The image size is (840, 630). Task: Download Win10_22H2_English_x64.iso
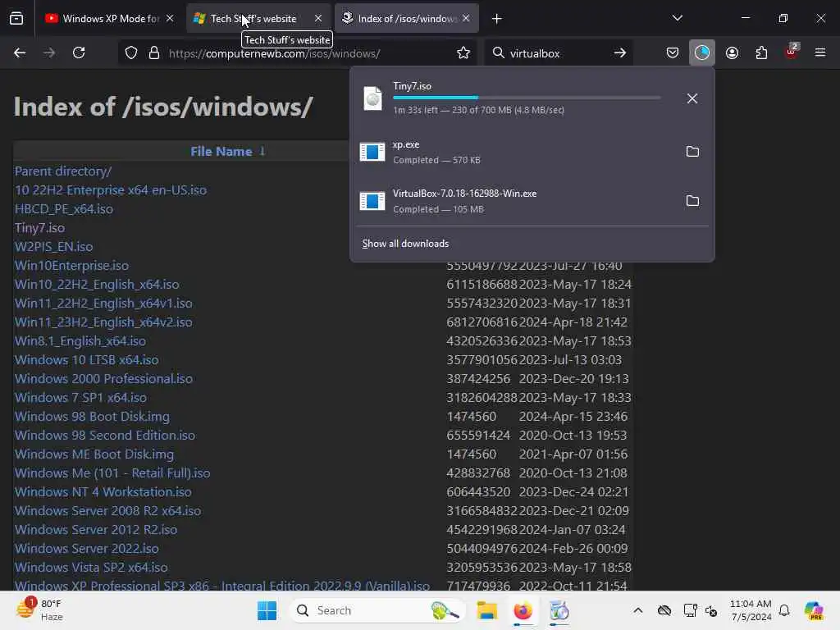click(97, 285)
